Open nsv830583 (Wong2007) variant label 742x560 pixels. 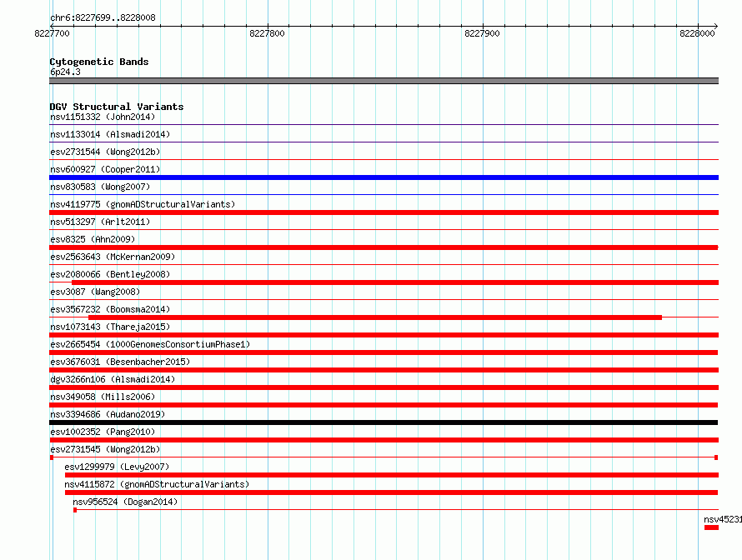(x=100, y=187)
